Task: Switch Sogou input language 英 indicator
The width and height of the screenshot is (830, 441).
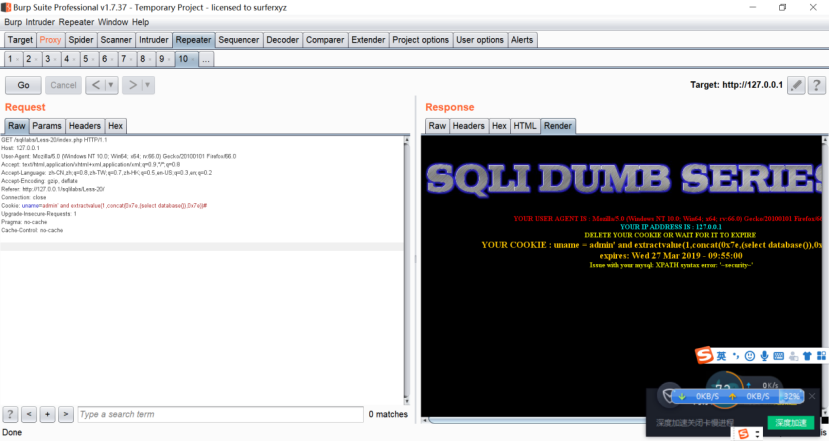Action: point(721,356)
